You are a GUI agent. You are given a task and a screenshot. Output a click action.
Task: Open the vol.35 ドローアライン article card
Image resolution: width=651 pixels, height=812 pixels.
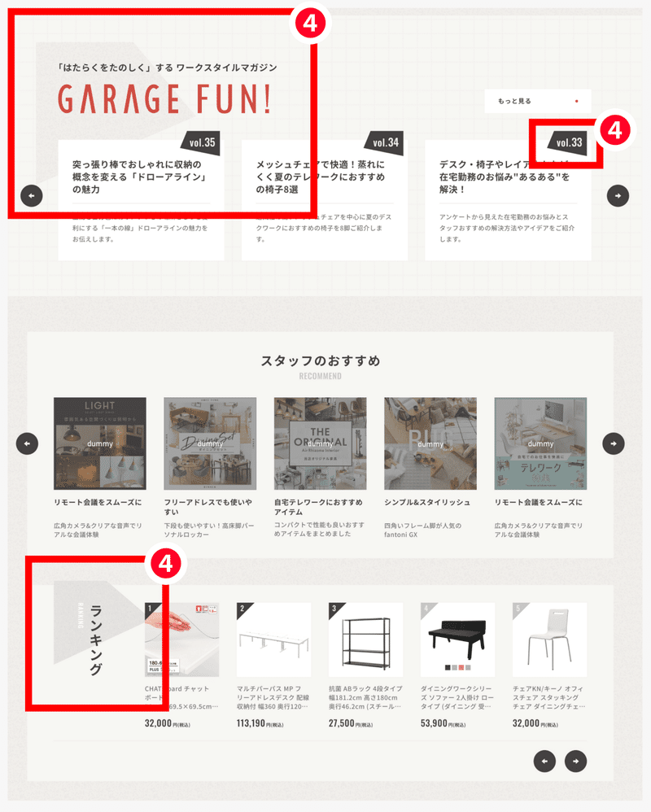tap(141, 200)
